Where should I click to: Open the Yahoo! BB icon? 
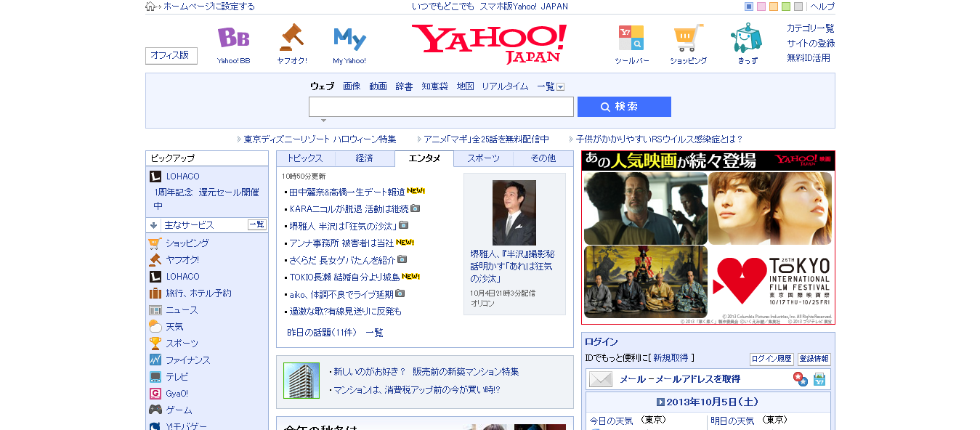pos(233,38)
